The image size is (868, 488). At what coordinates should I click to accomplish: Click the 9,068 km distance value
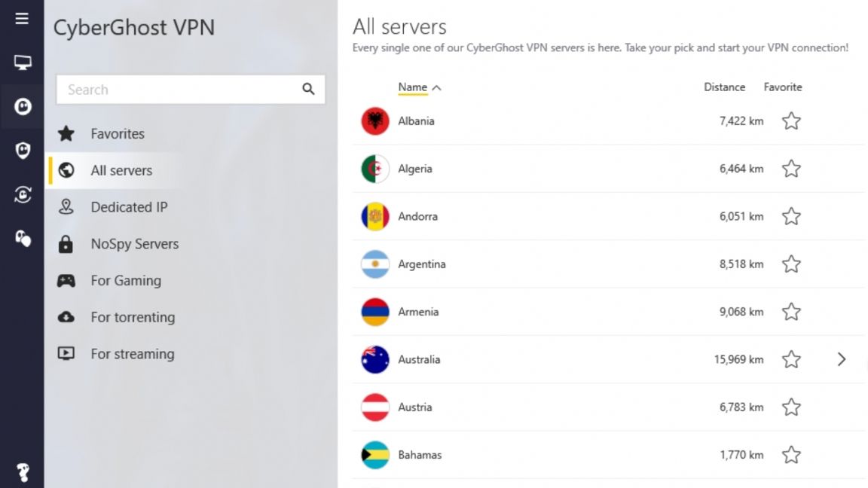click(741, 312)
